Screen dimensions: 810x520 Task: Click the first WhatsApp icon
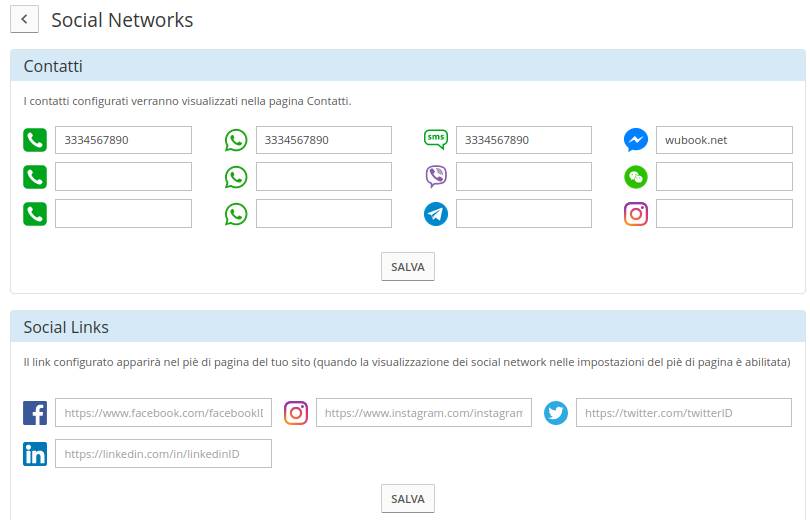point(236,140)
